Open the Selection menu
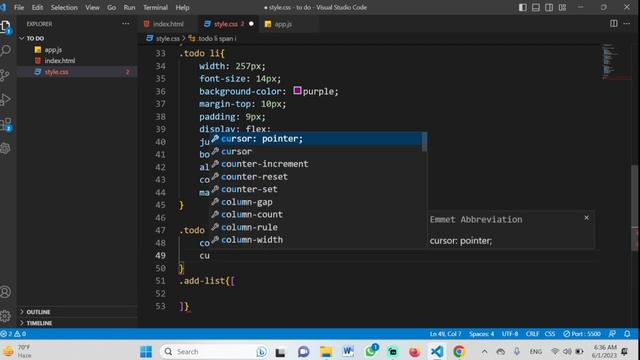Viewport: 640px width, 360px height. [x=64, y=7]
